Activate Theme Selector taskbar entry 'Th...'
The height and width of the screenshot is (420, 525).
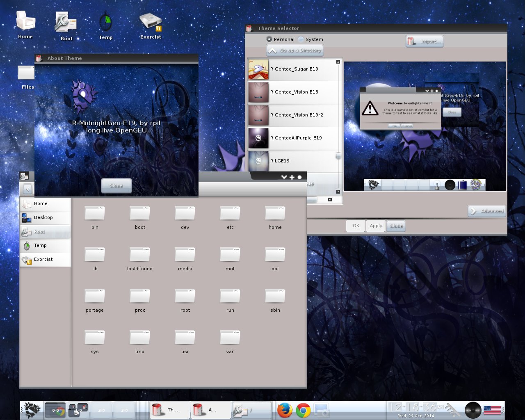pyautogui.click(x=169, y=410)
